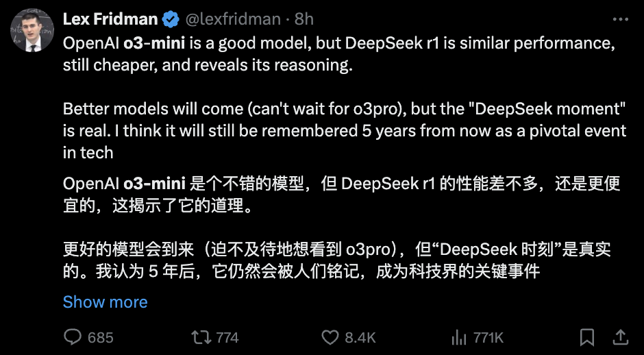Click the 771K views count

pos(488,338)
